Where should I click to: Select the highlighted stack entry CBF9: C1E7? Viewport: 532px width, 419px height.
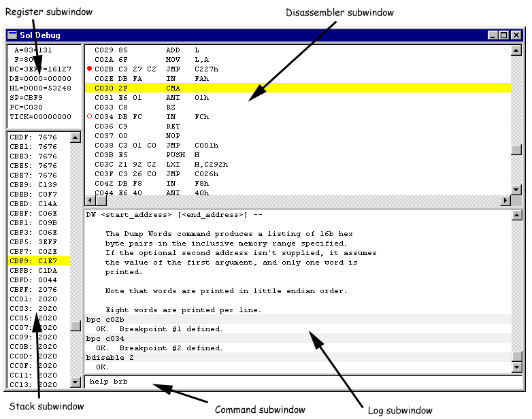click(x=37, y=261)
